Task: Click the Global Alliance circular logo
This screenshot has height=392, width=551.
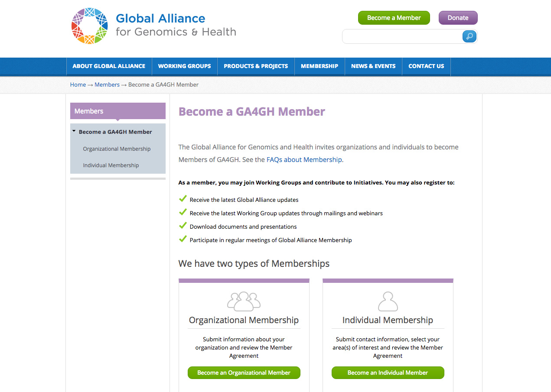Action: point(89,26)
